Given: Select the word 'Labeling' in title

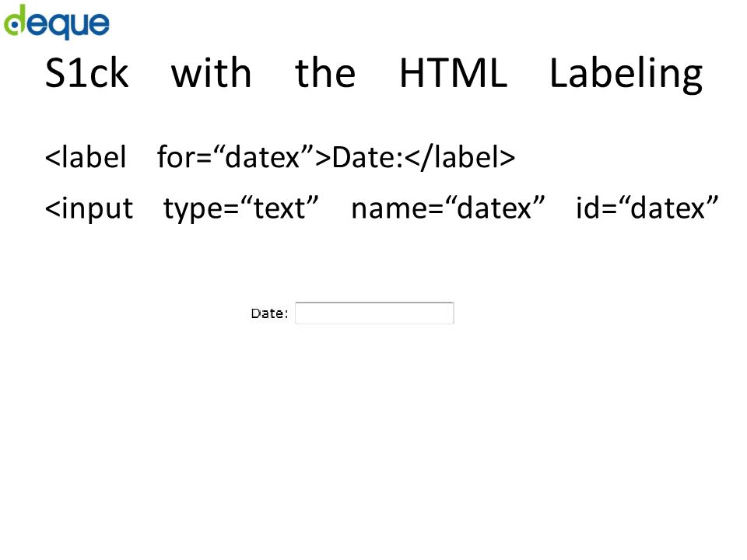Looking at the screenshot, I should tap(626, 75).
